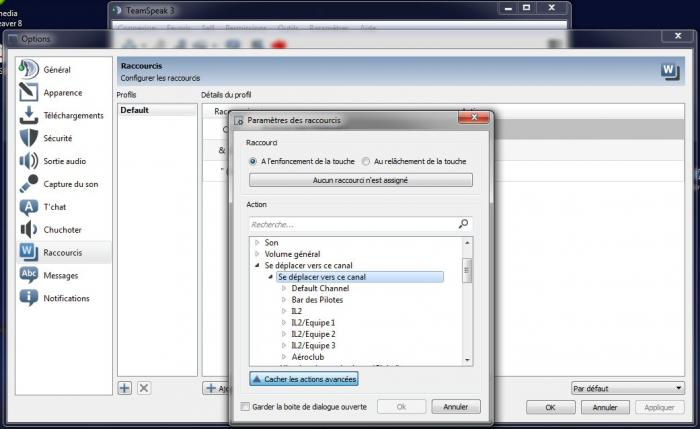The image size is (700, 429).
Task: Select 'A l'enfoncement de la touche' radio
Action: coord(253,161)
